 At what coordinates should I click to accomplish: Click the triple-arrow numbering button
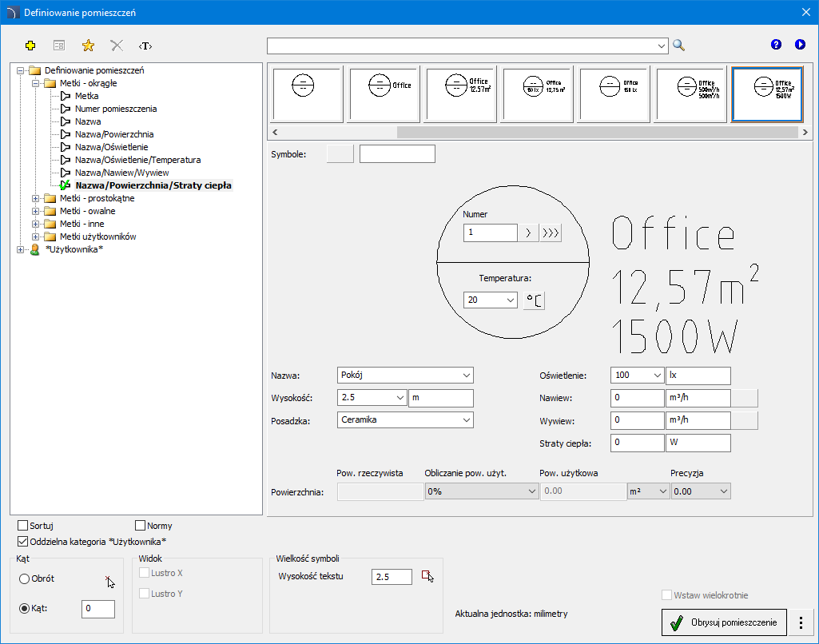(x=551, y=233)
